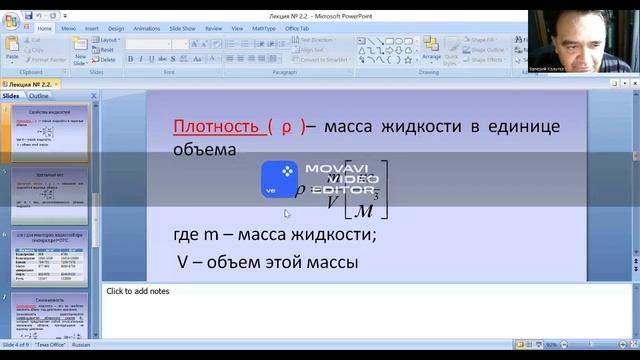Toggle bold formatting
The width and height of the screenshot is (640, 360).
(x=131, y=59)
